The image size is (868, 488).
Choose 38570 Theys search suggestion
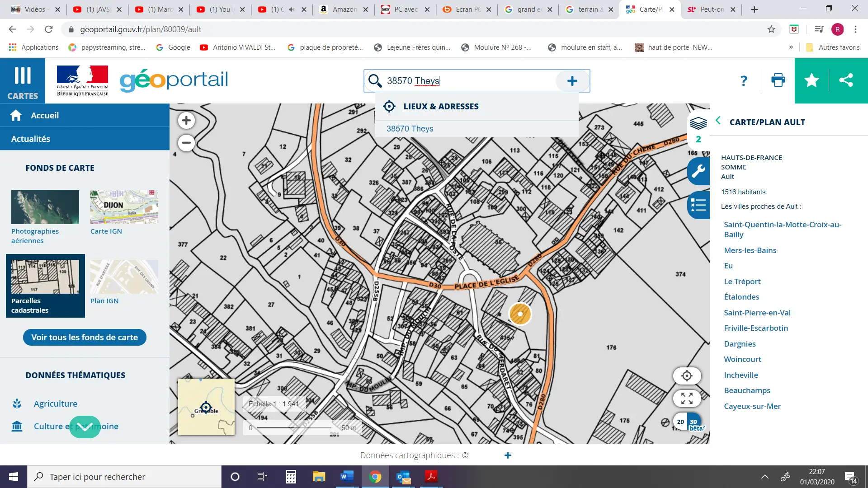(410, 129)
